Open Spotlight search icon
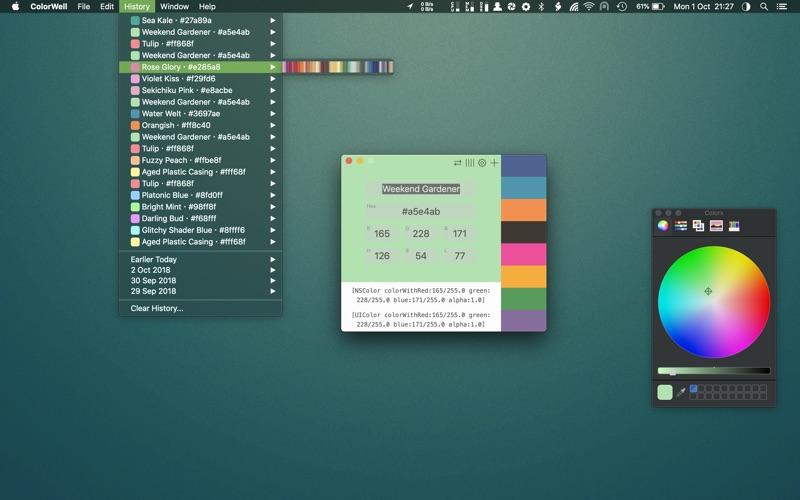800x500 pixels. [x=764, y=6]
